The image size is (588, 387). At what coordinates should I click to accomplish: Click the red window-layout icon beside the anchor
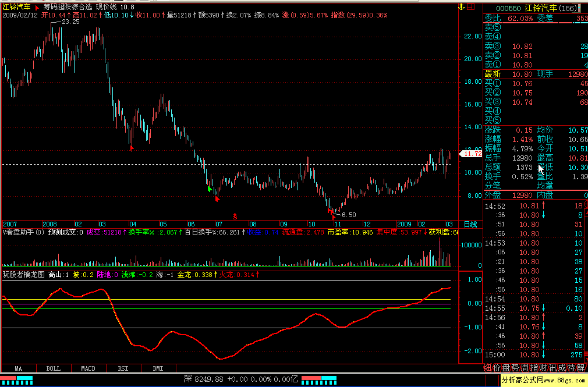point(471,7)
